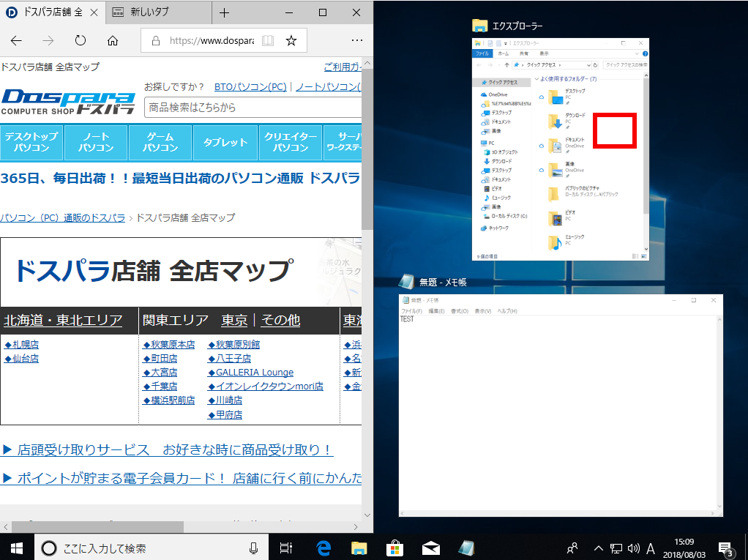Click the その他 area link

point(280,320)
